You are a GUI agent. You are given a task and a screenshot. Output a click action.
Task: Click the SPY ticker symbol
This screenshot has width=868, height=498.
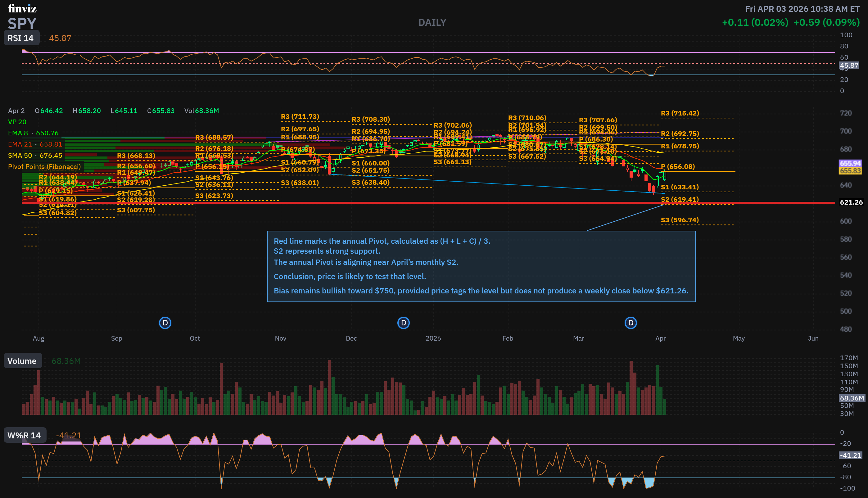pyautogui.click(x=22, y=24)
